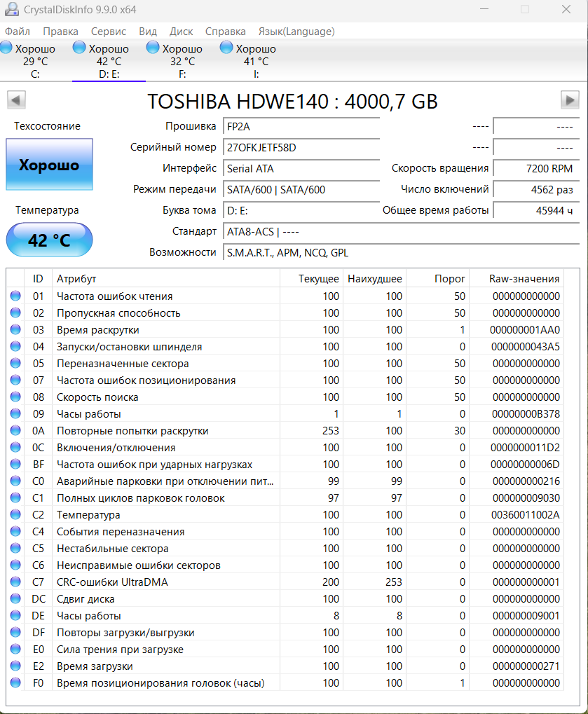Click status orb for attribute C2 Температура

coord(15,514)
